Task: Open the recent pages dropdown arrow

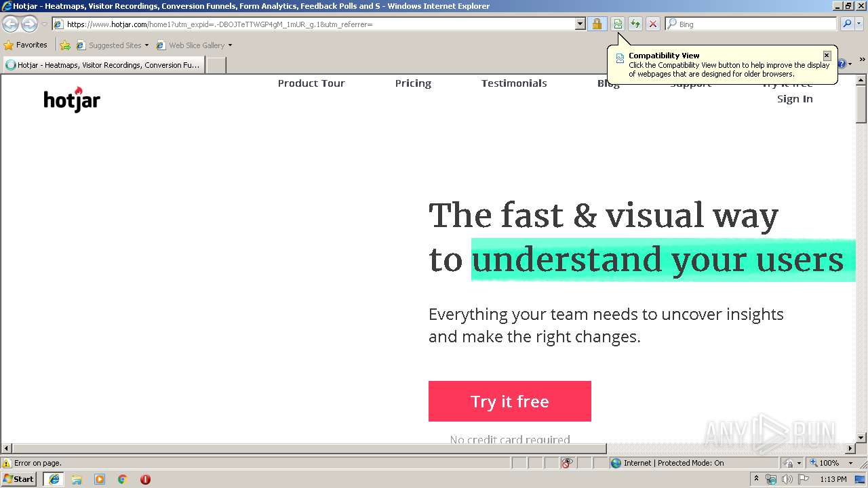Action: click(x=44, y=24)
